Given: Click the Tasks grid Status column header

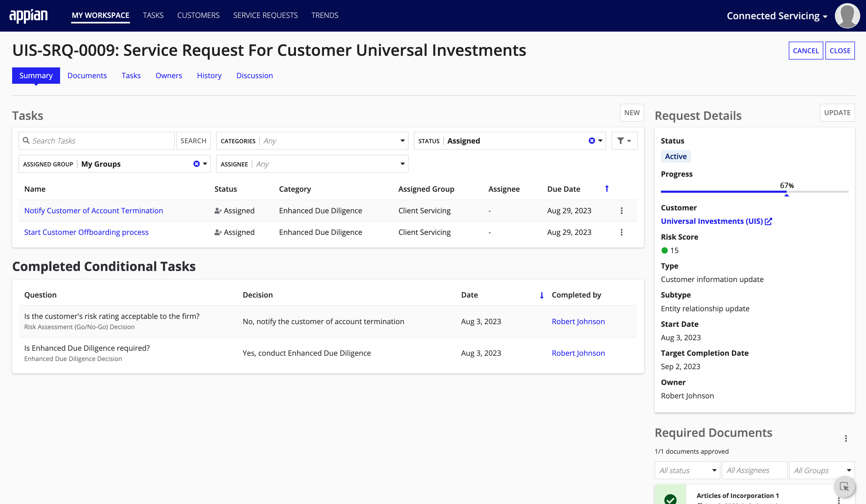Looking at the screenshot, I should [225, 189].
